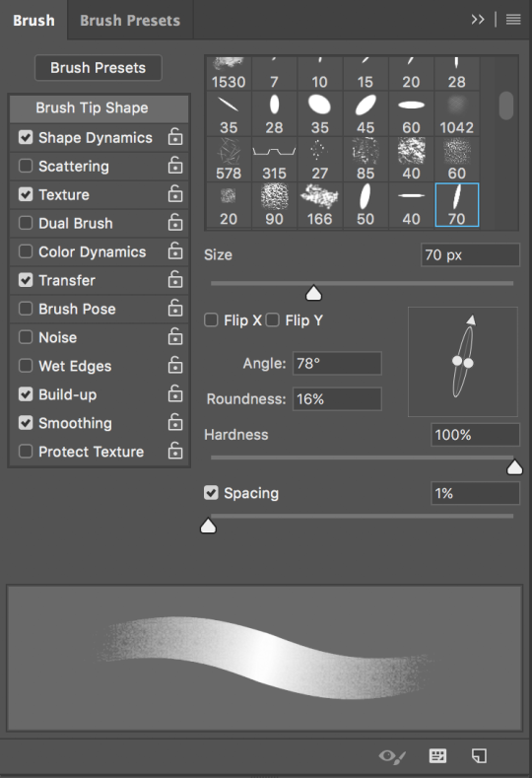Screen dimensions: 532x778
Task: Uncheck the Spacing checkbox
Action: tap(211, 493)
